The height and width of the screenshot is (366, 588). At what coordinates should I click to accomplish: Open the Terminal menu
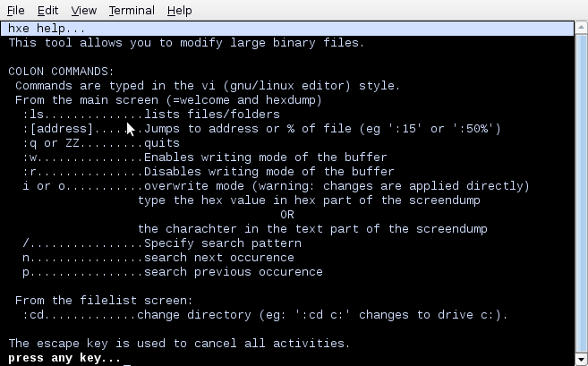point(132,10)
